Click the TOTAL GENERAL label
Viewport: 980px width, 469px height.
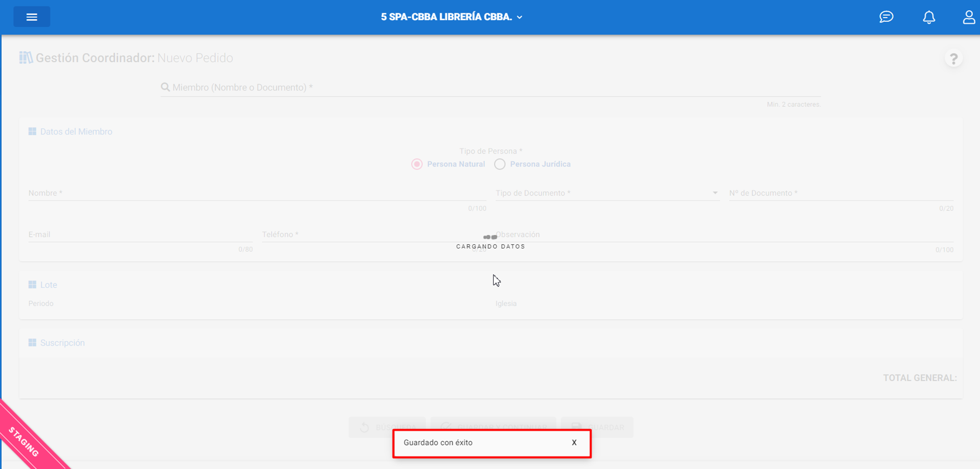point(920,378)
